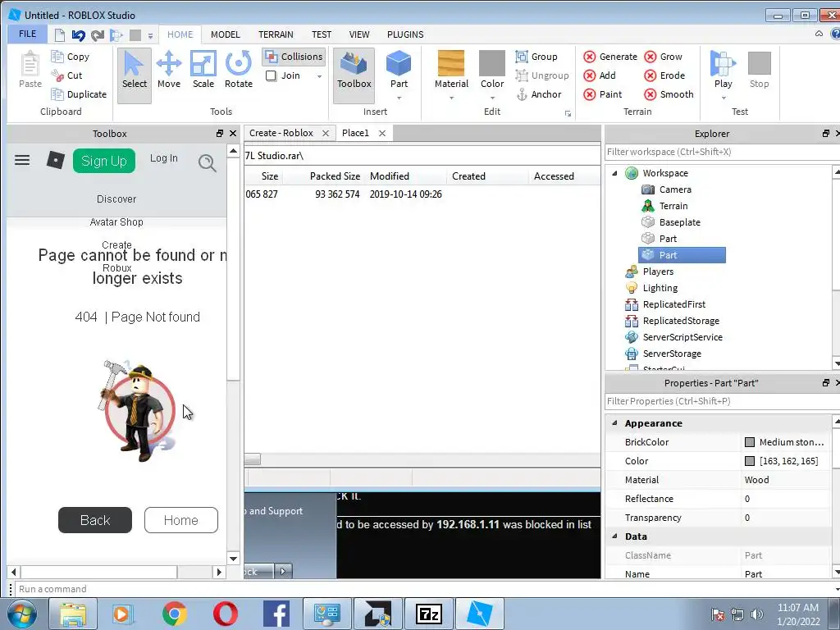Click the Group button
The width and height of the screenshot is (840, 630).
[536, 57]
